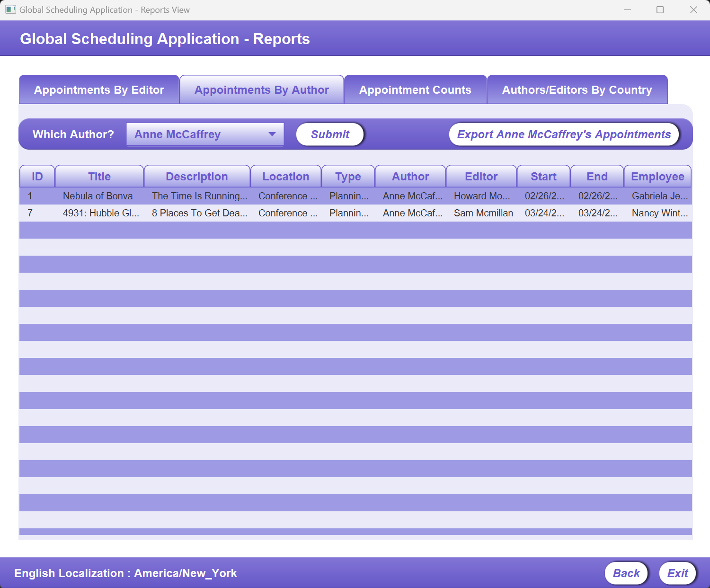Expand the author selector showing Anne McCaffrey
This screenshot has width=710, height=588.
click(x=204, y=134)
